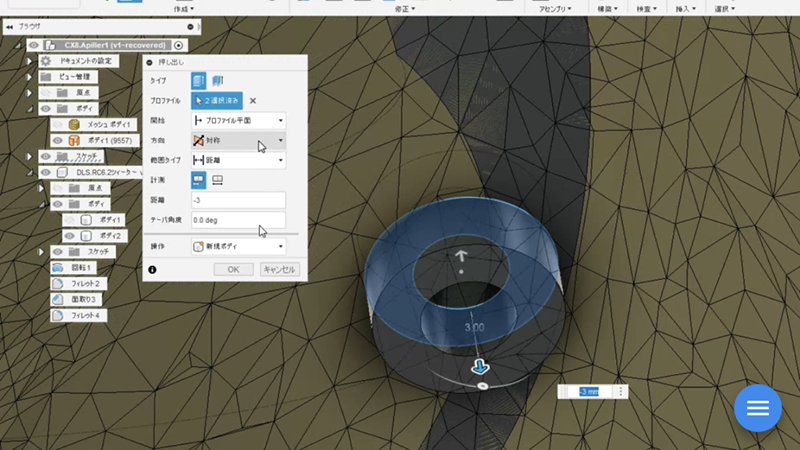800x450 pixels.
Task: Open the 方向 dropdown showing 対称
Action: click(x=238, y=140)
